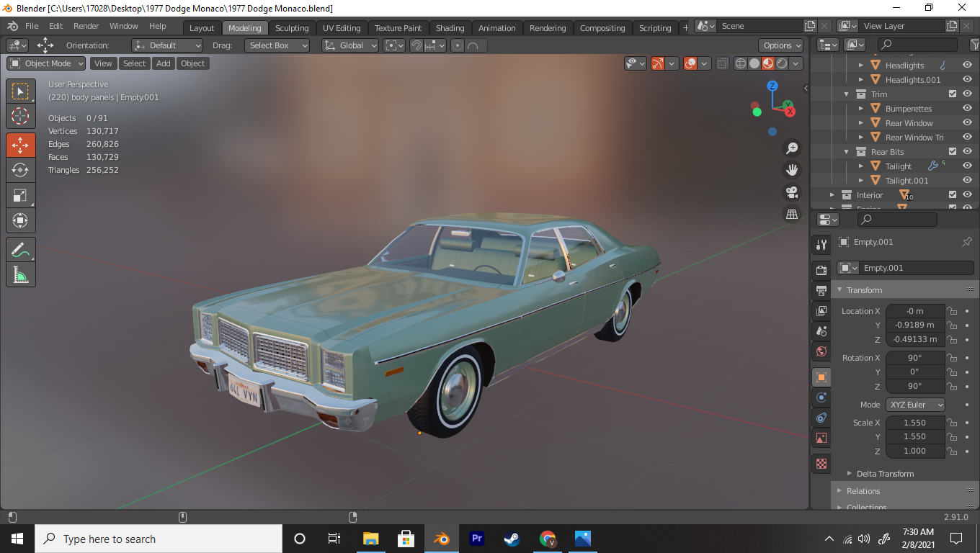Select the Measure tool
This screenshot has height=553, width=980.
pos(21,274)
